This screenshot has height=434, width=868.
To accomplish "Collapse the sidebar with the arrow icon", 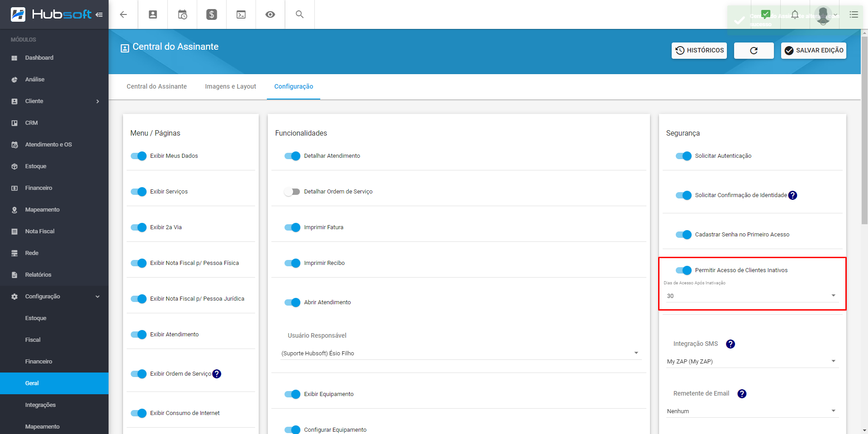I will [x=99, y=14].
